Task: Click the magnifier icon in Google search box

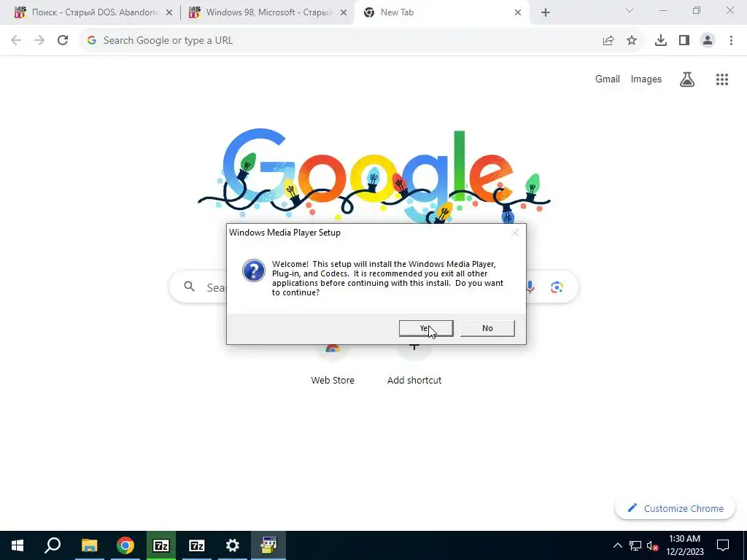Action: click(190, 287)
